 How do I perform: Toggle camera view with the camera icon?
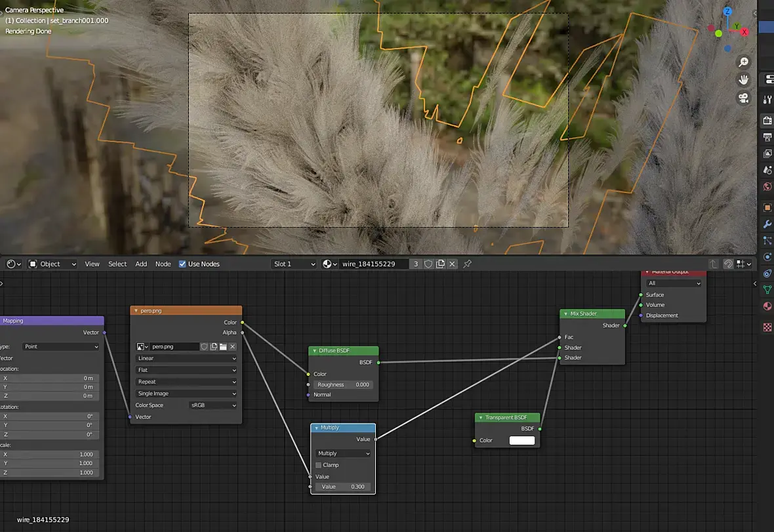[743, 98]
